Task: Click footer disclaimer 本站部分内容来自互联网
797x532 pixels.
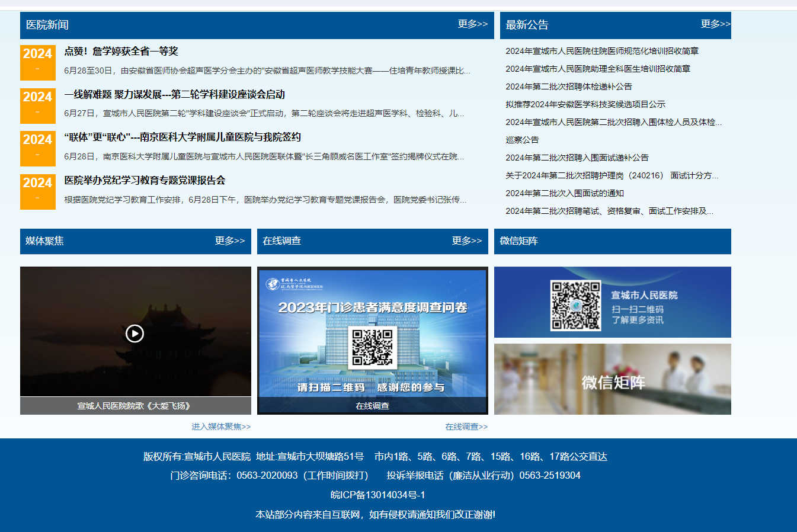Action: (x=375, y=515)
